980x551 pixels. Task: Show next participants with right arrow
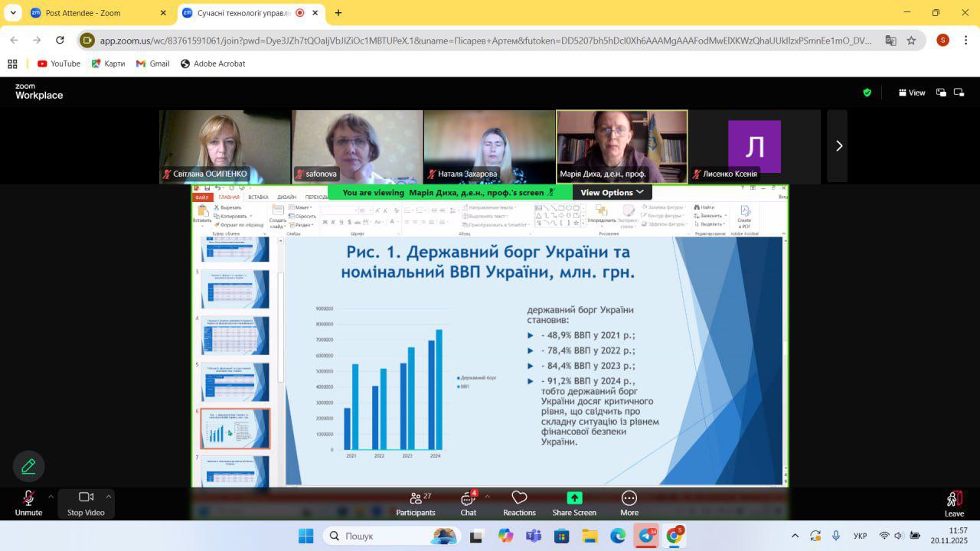[x=838, y=146]
